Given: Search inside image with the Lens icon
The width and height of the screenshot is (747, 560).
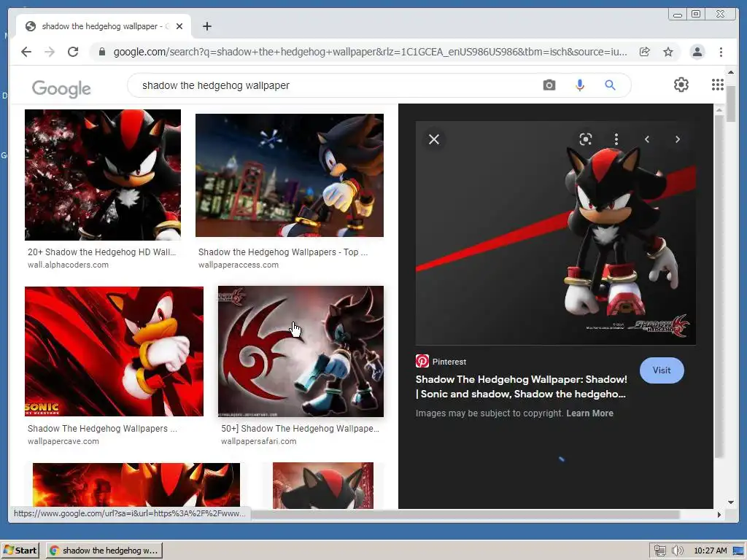Looking at the screenshot, I should pyautogui.click(x=586, y=139).
